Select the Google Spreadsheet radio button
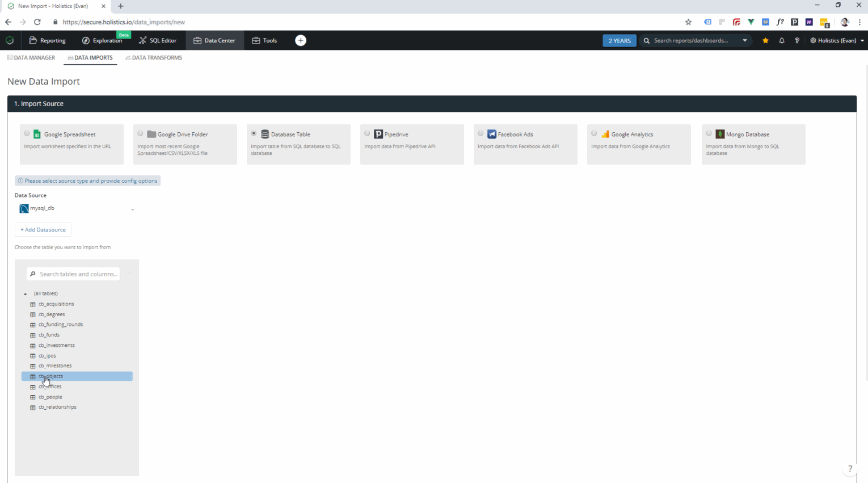The height and width of the screenshot is (483, 868). [x=27, y=134]
